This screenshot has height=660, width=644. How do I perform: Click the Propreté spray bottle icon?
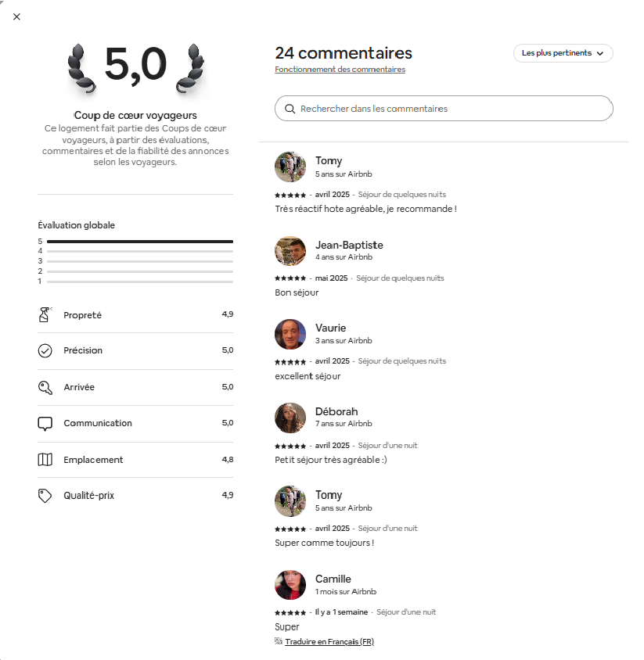(x=45, y=314)
